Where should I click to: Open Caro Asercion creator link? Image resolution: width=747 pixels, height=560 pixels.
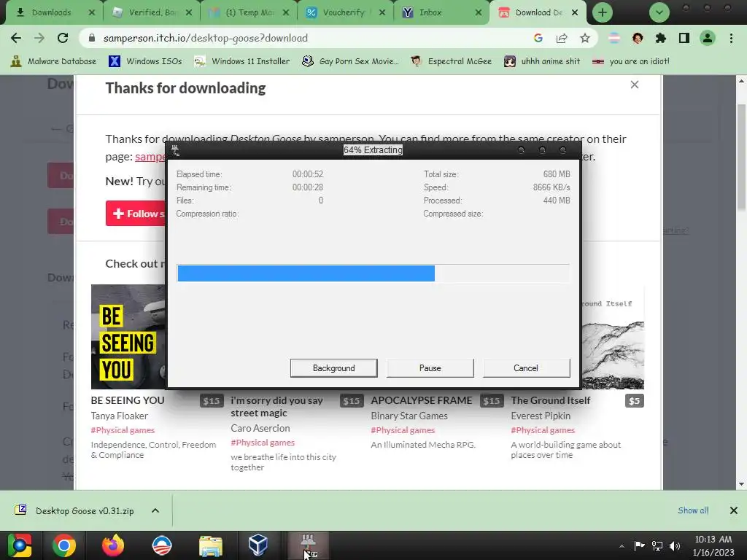coord(260,428)
